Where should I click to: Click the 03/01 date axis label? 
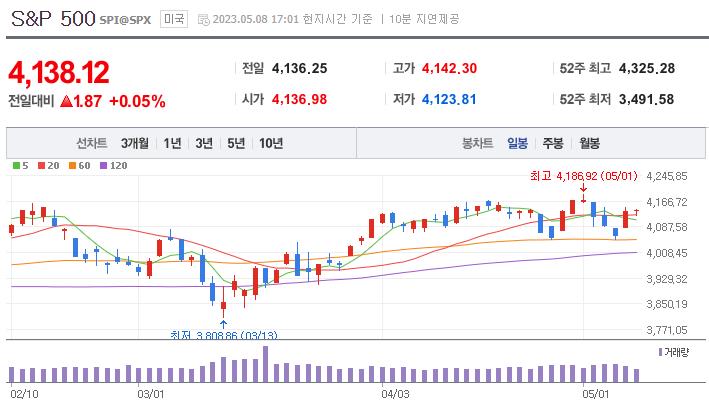point(151,394)
